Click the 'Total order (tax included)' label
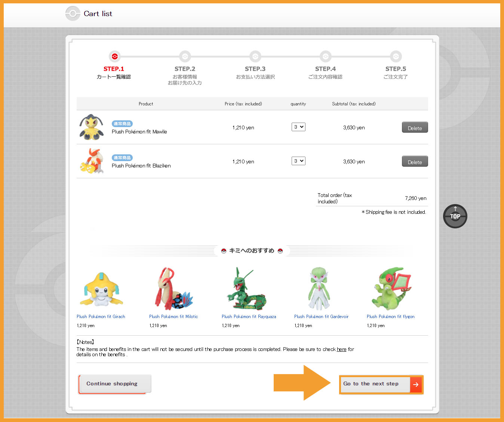 (x=335, y=198)
